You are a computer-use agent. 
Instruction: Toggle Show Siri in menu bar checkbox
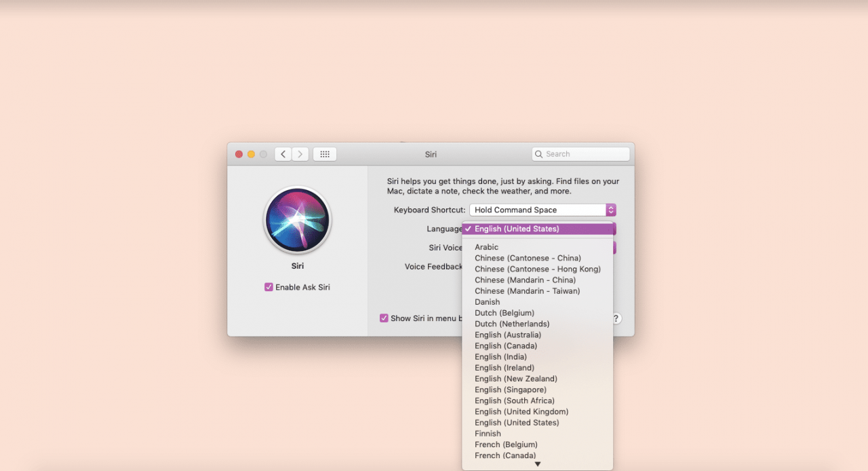point(384,318)
